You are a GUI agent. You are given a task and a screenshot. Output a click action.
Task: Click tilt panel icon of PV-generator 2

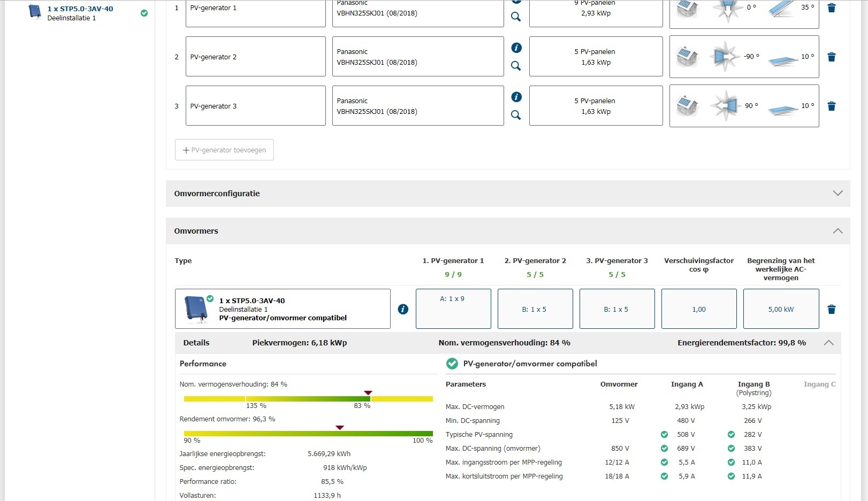(x=783, y=60)
